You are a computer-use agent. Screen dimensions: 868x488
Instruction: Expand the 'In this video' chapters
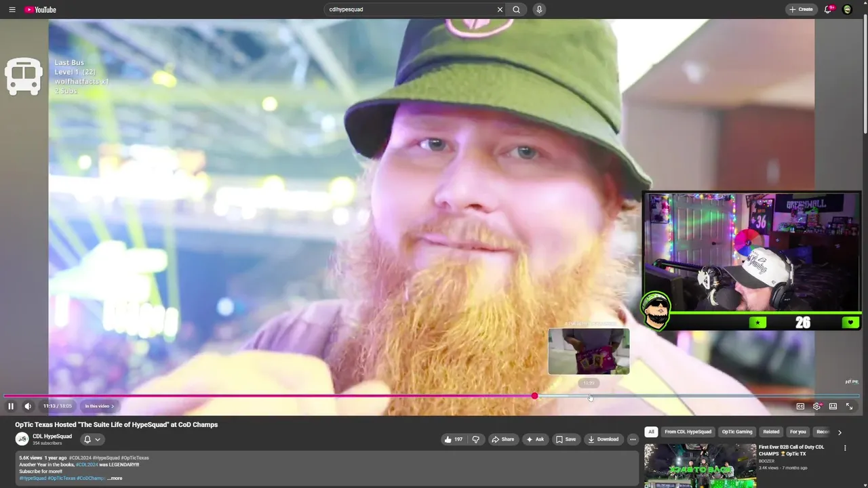[99, 406]
